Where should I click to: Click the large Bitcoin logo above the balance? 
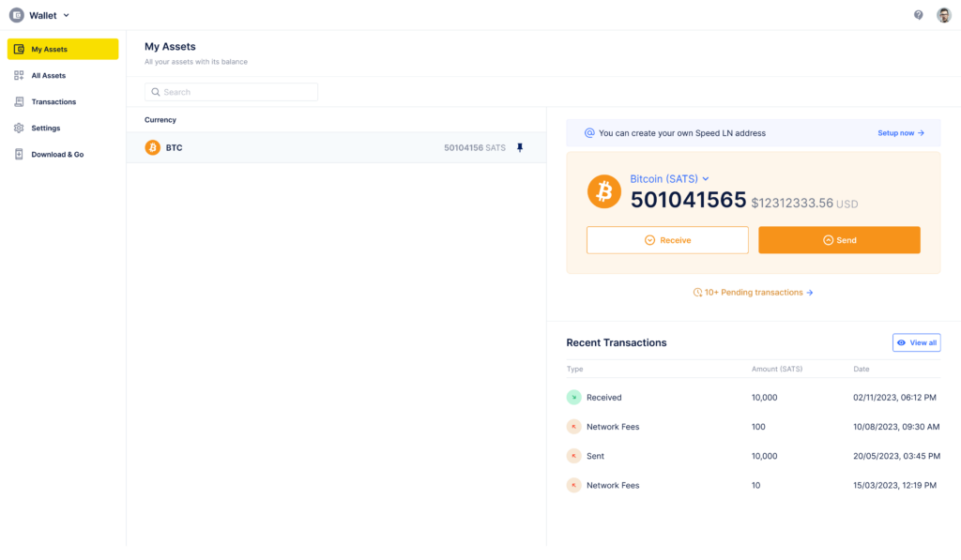(x=603, y=191)
